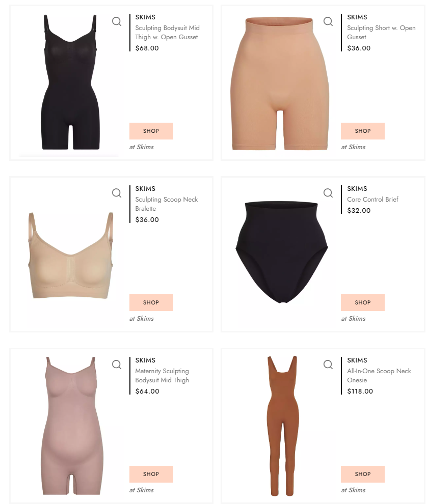Open the black control brief image
The height and width of the screenshot is (504, 427).
click(x=282, y=253)
